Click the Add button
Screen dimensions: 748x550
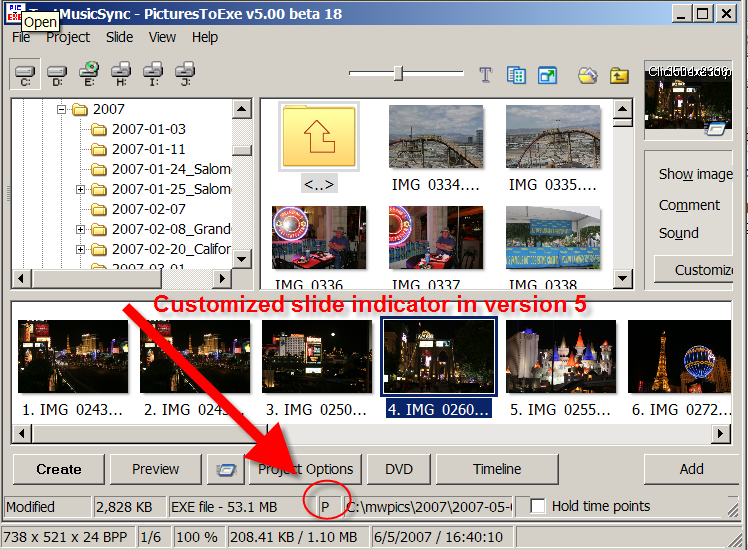pyautogui.click(x=691, y=469)
